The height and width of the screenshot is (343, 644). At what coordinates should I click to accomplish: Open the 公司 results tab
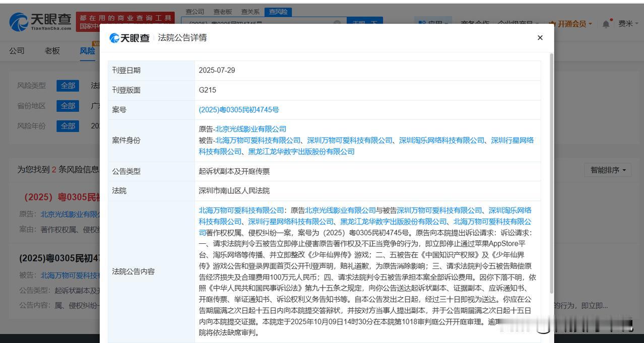coord(17,50)
